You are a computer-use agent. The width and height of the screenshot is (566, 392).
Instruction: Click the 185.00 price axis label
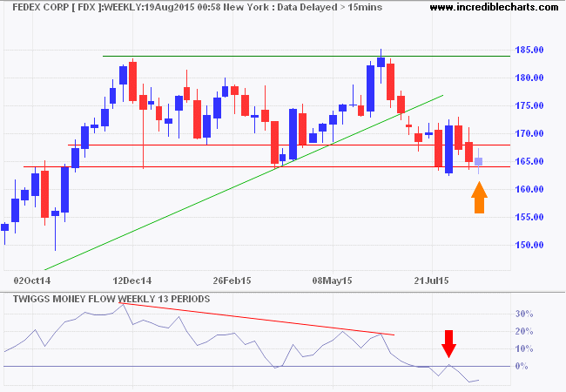[x=529, y=50]
